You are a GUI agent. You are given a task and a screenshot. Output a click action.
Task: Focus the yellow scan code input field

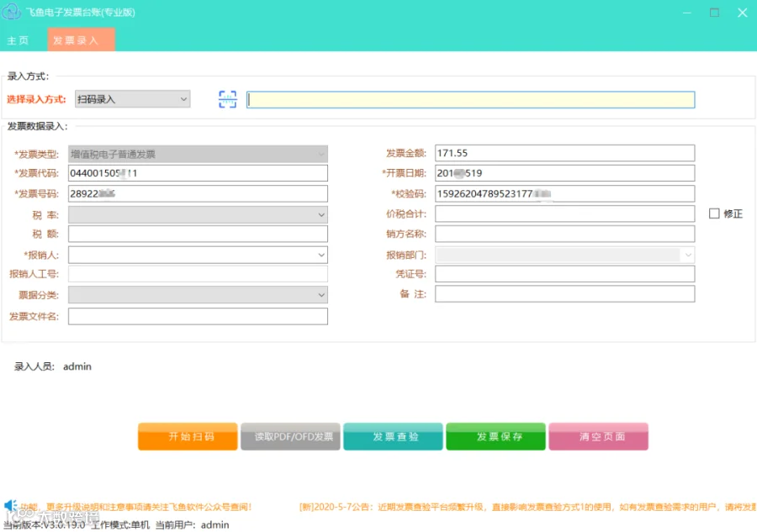tap(471, 100)
